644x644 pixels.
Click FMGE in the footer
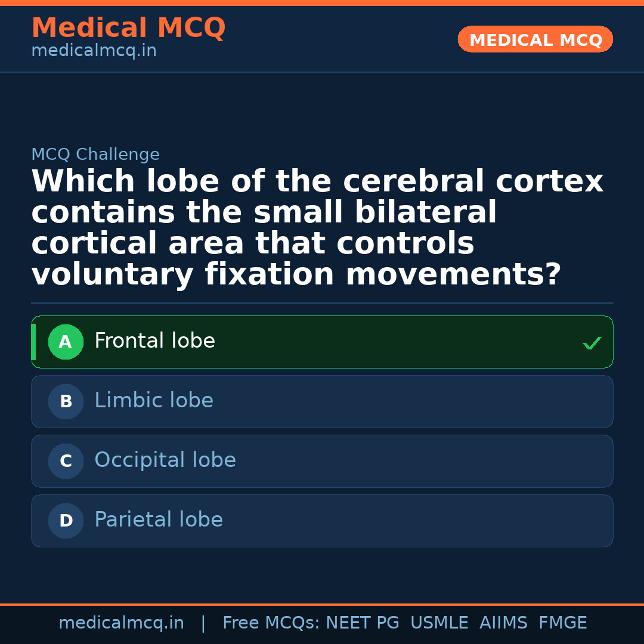(563, 623)
